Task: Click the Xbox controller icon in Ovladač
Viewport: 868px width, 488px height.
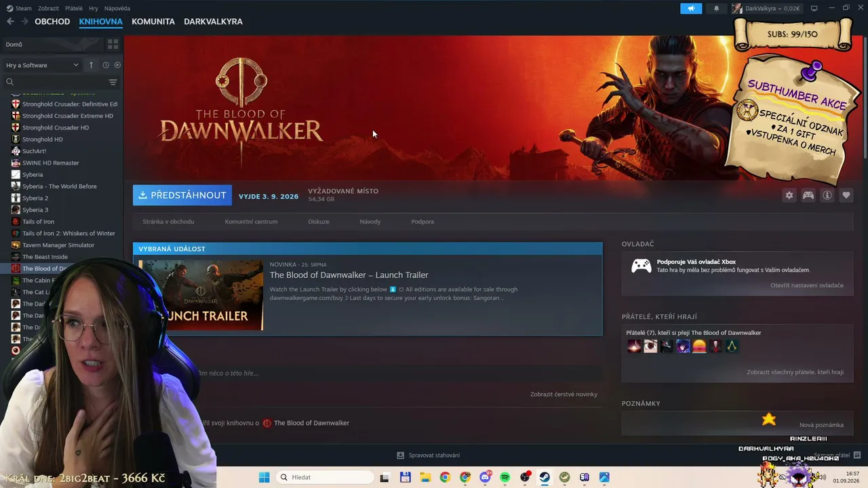Action: pyautogui.click(x=641, y=266)
